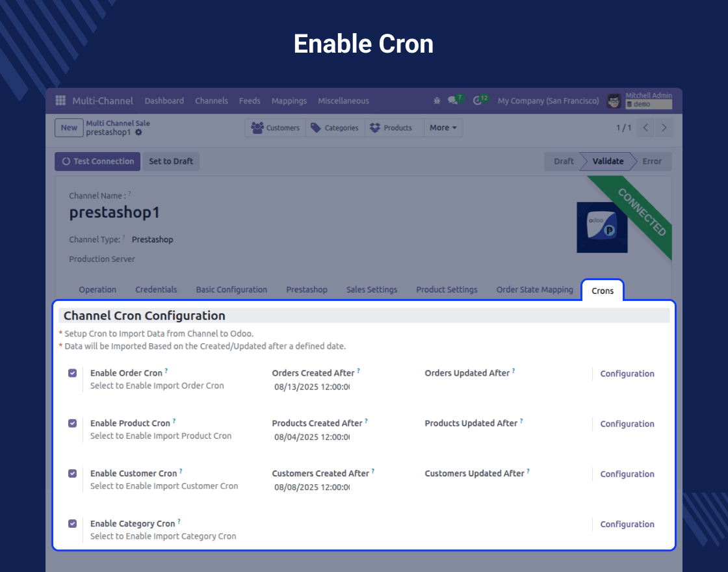
Task: Click help icon next to Products Created After
Action: [x=367, y=421]
